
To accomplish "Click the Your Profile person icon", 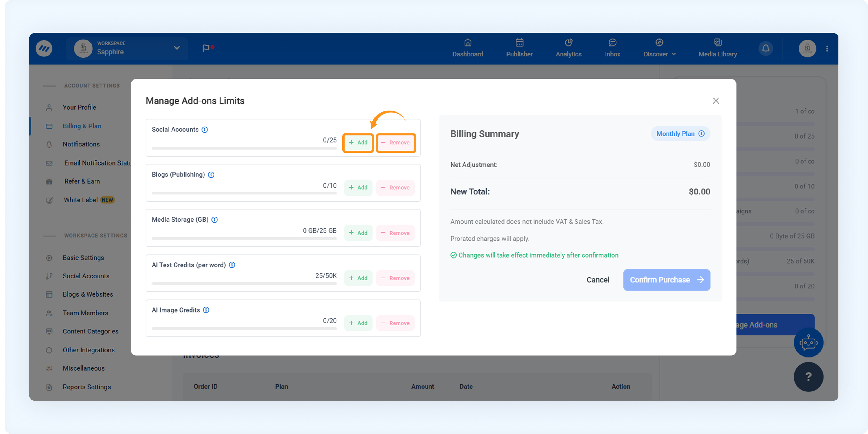I will [49, 108].
